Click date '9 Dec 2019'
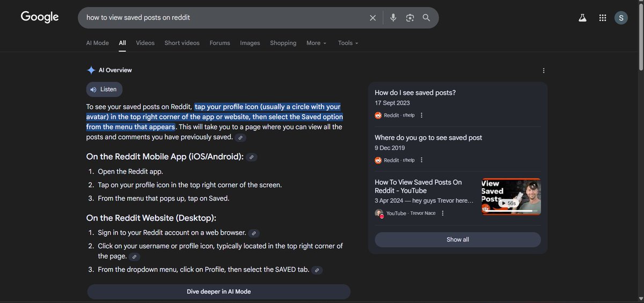The image size is (644, 303). click(x=390, y=148)
